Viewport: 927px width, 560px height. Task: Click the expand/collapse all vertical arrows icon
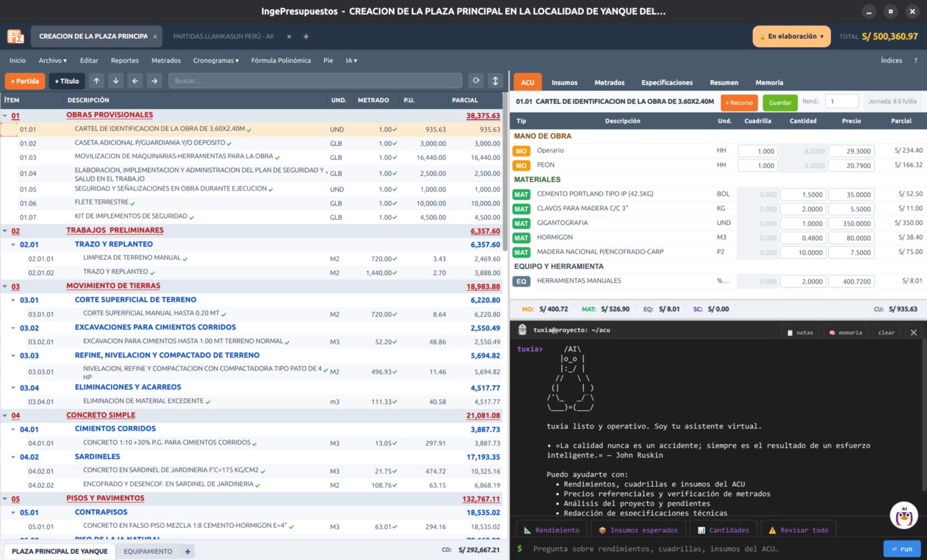(x=495, y=81)
